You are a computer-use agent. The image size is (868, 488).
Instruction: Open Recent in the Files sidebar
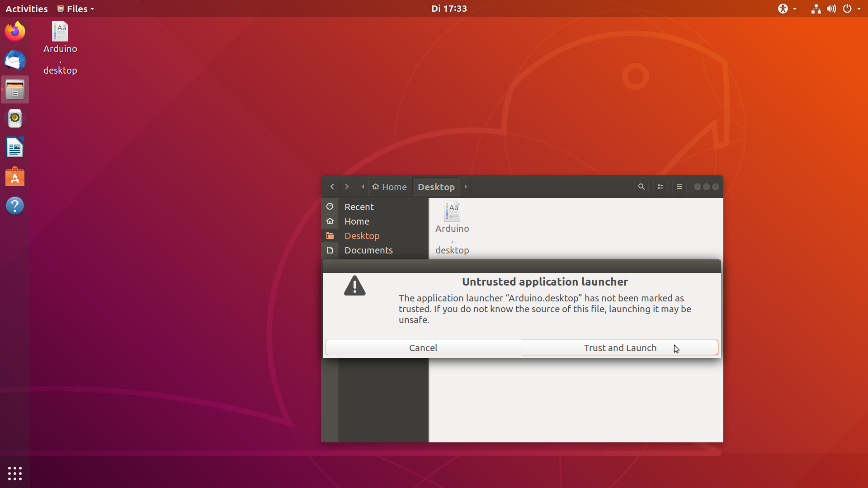tap(375, 206)
